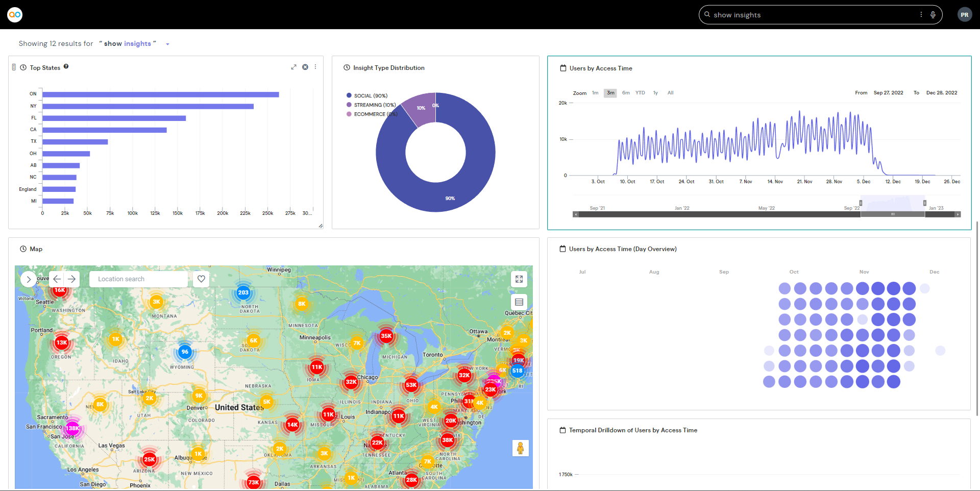Image resolution: width=980 pixels, height=491 pixels.
Task: Select the Street View pegman on map
Action: click(520, 448)
